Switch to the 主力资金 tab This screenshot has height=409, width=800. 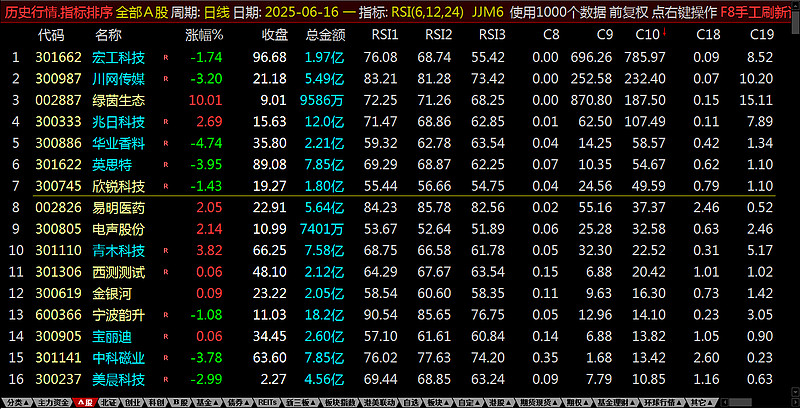coord(53,402)
